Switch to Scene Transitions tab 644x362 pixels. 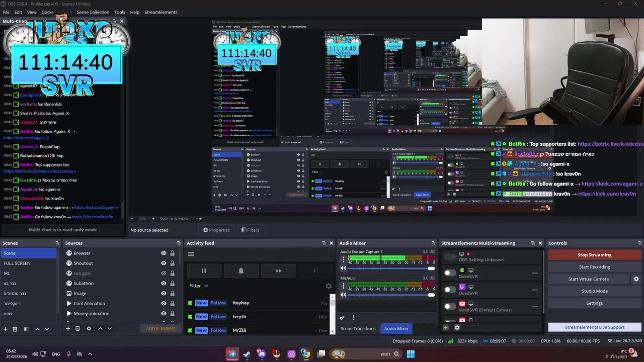pos(358,329)
